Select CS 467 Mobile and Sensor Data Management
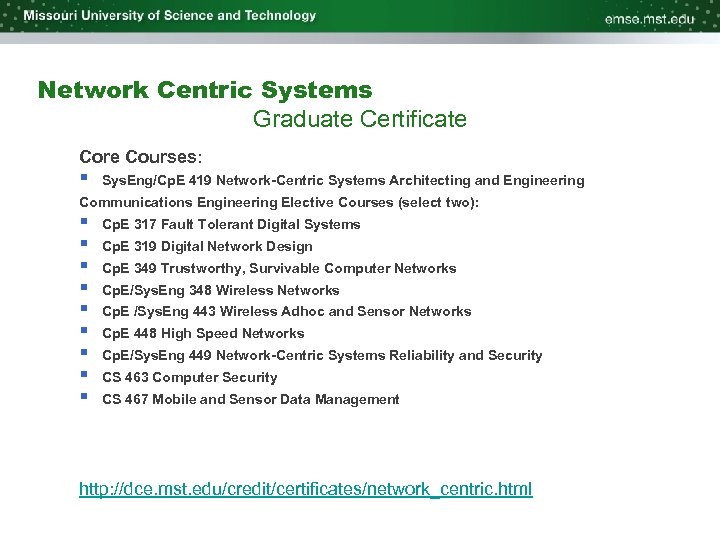This screenshot has height=540, width=720. [x=251, y=399]
